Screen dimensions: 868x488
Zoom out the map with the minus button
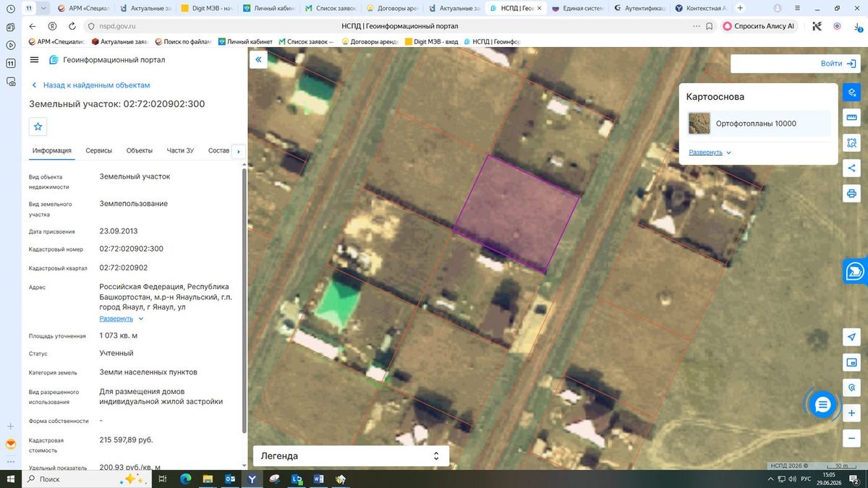coord(851,438)
